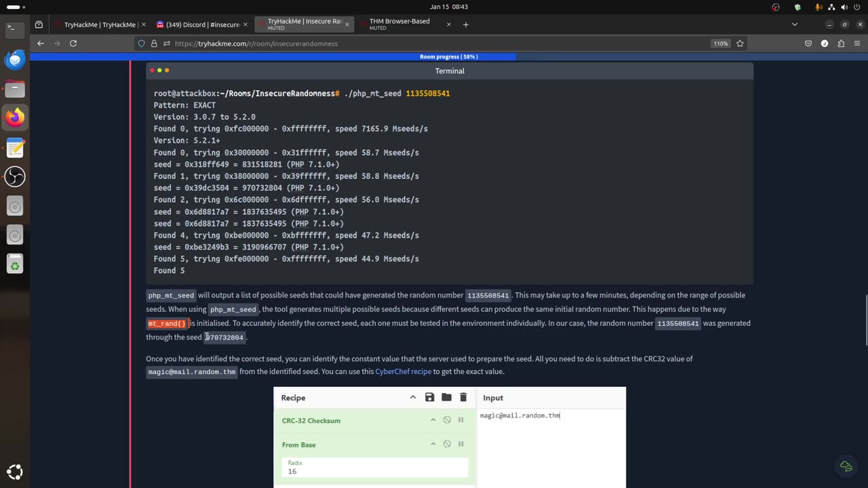The image size is (868, 488).
Task: Reset the 110% zoom level indicator
Action: click(720, 43)
